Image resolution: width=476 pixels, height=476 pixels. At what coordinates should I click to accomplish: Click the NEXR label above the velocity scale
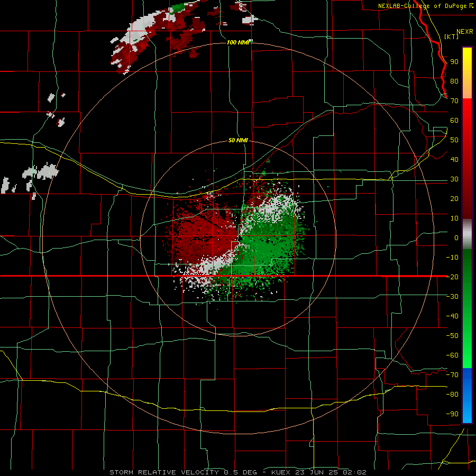(x=465, y=32)
